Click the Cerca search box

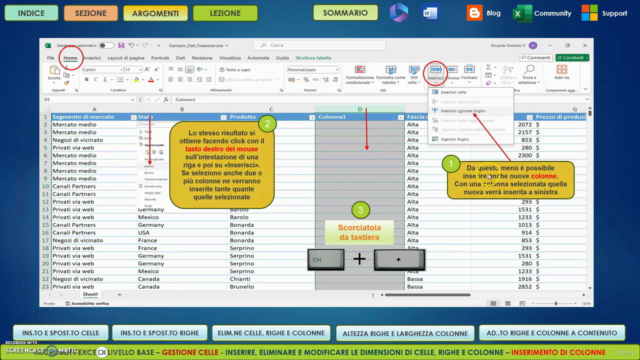(320, 45)
